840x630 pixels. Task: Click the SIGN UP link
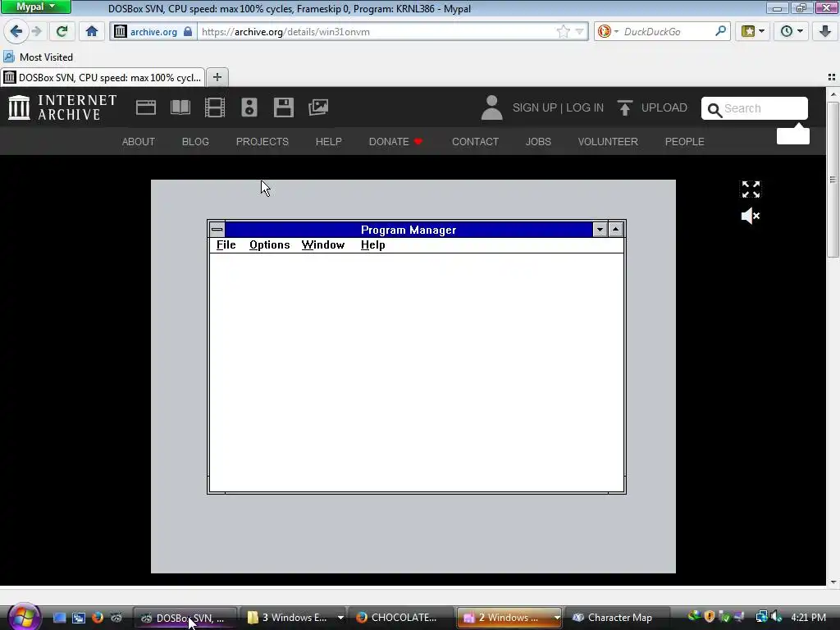coord(535,107)
